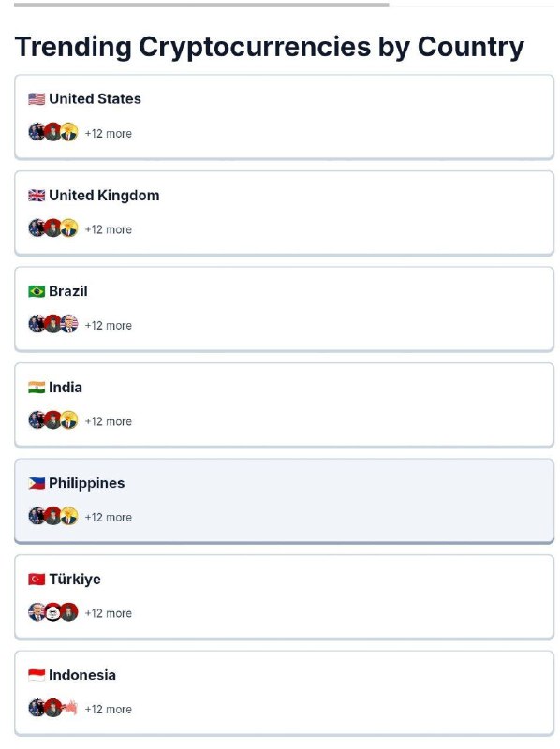
Task: Select the flag-themed third coin under Brazil
Action: pos(69,324)
